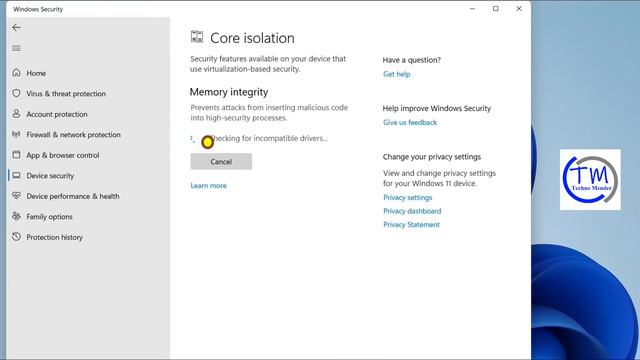Click the Core isolation chip icon
This screenshot has height=360, width=640.
pos(197,37)
